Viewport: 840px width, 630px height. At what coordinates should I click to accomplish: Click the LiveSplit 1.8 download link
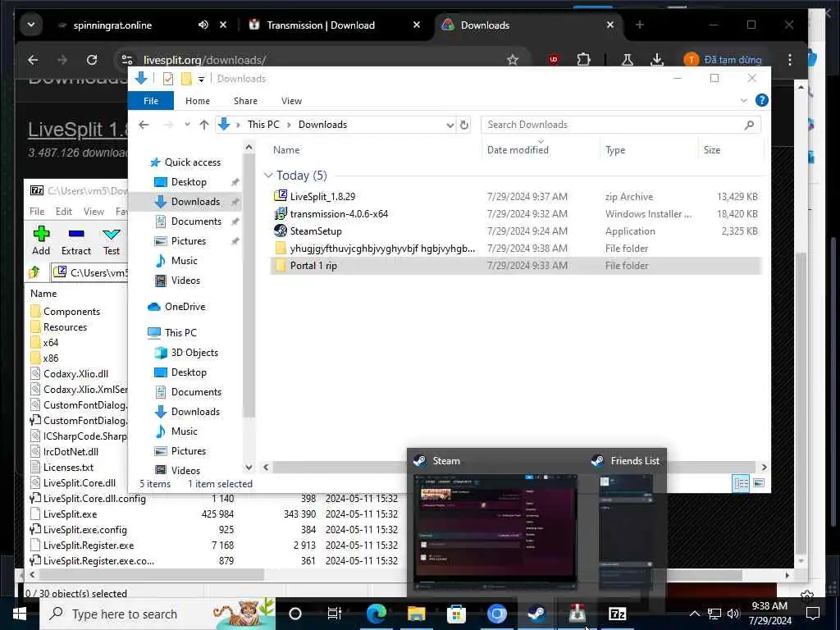click(x=78, y=130)
